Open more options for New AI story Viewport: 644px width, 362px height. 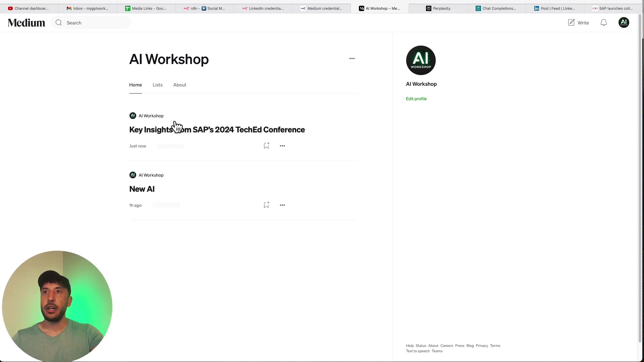pos(282,205)
